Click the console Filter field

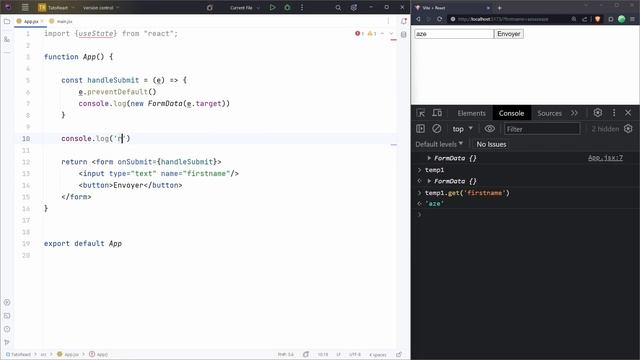(542, 129)
